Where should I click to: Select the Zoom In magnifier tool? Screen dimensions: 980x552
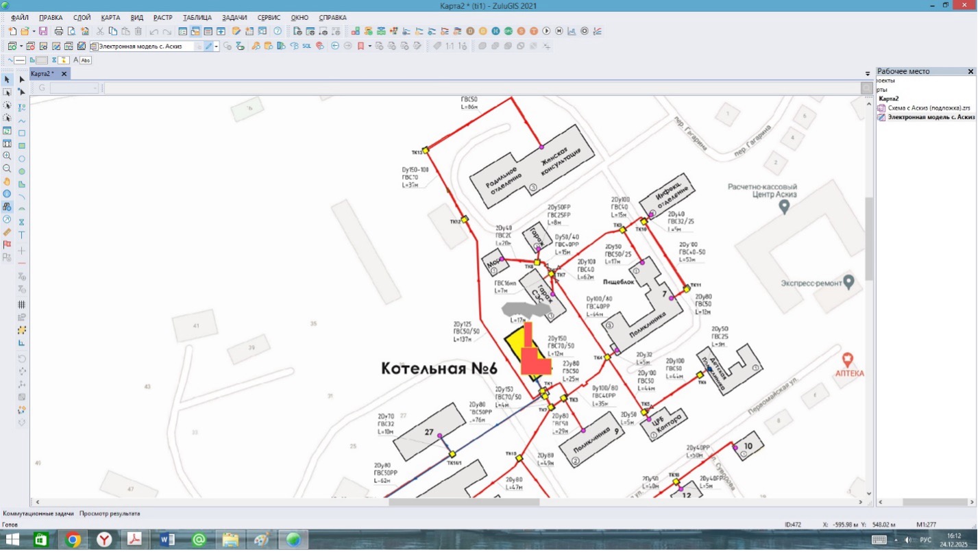coord(7,156)
